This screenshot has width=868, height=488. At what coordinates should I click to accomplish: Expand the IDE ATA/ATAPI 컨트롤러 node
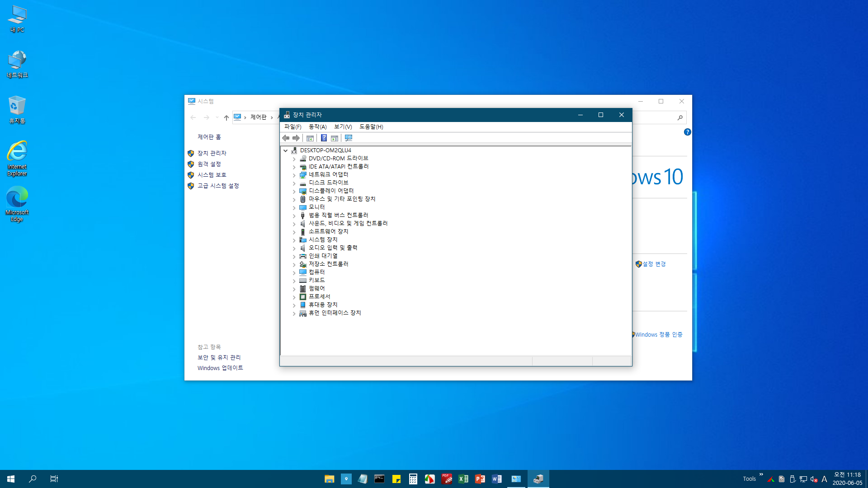(x=294, y=167)
